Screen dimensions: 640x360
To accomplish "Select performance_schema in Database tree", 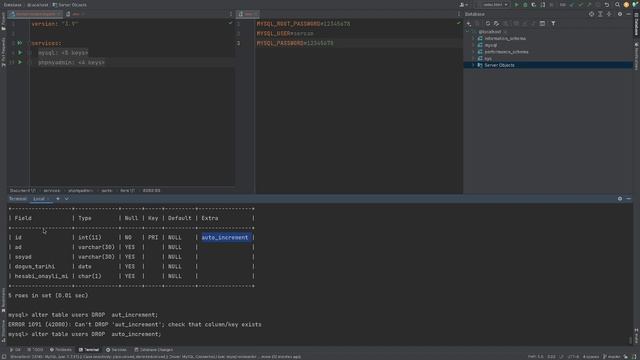I will point(506,52).
